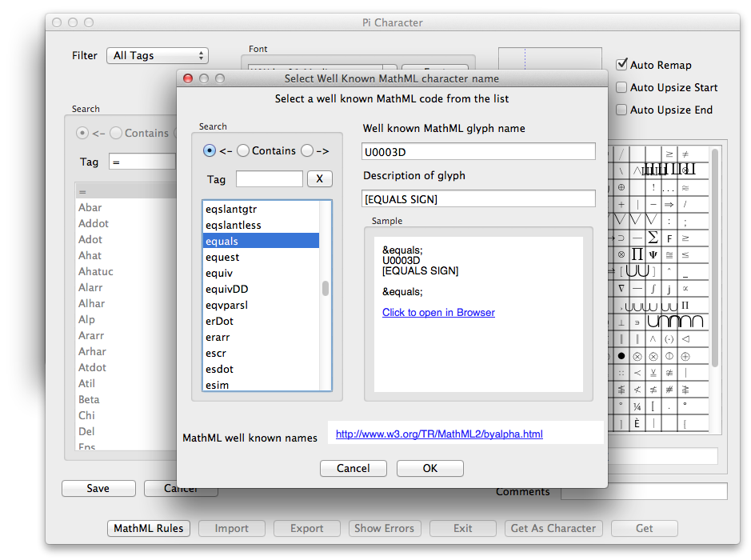Click the Import button
The image size is (751, 560).
click(231, 528)
